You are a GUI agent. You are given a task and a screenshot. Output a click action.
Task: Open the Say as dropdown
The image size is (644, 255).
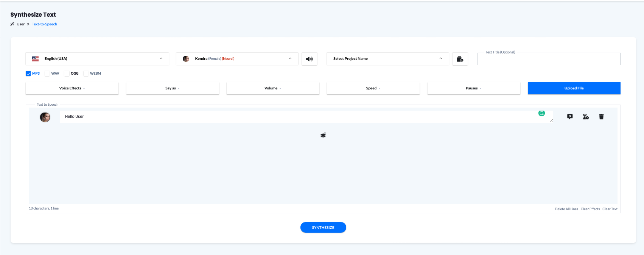(x=173, y=88)
